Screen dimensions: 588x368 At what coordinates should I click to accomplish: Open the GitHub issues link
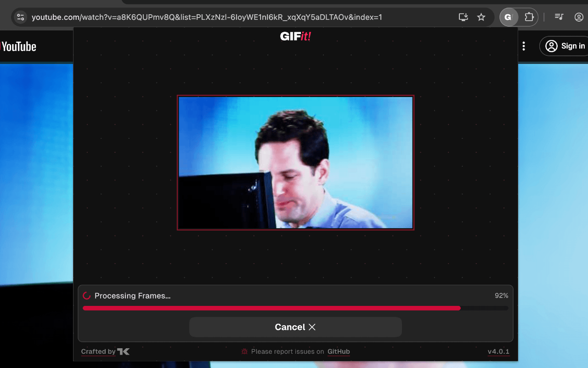339,352
